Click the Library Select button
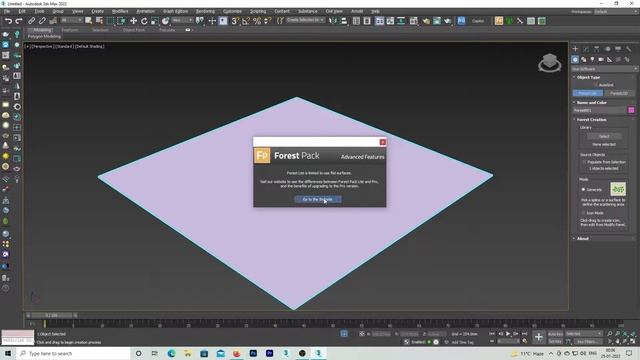Screen dimensions: 640x360 (x=604, y=136)
